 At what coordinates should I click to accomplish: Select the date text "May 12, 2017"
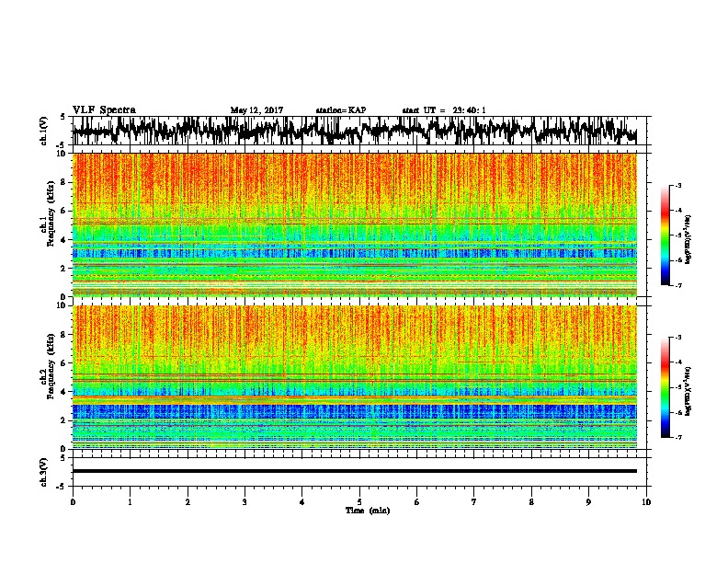[x=256, y=110]
